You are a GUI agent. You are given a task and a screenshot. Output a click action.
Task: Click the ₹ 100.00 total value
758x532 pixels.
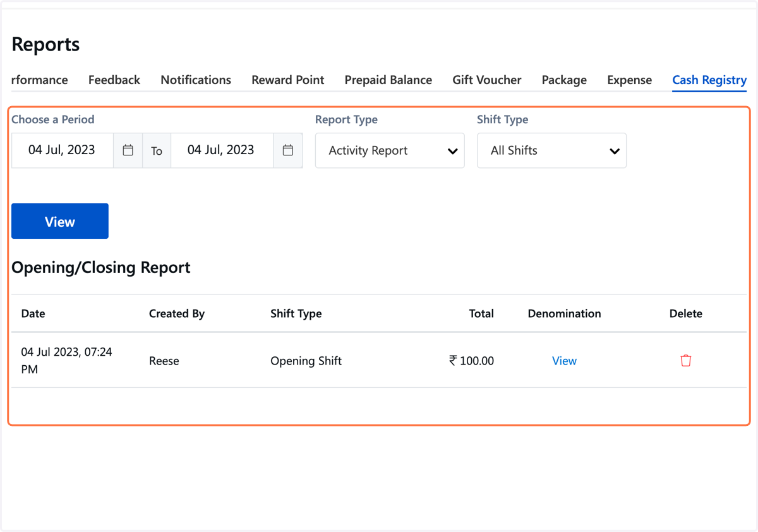(x=472, y=361)
